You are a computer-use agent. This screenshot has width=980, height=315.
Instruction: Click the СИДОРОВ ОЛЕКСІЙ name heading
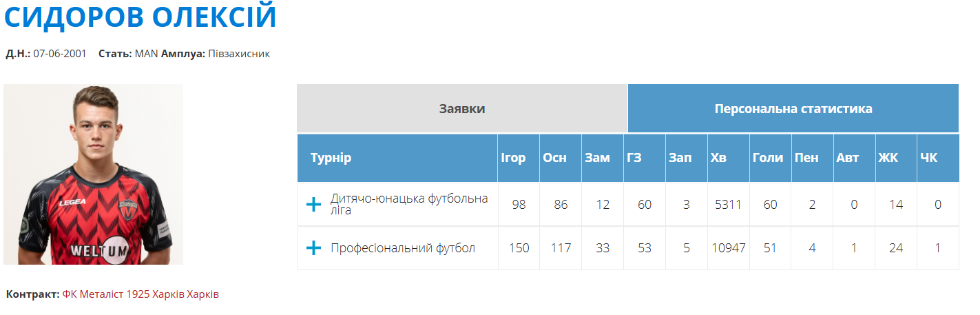140,18
